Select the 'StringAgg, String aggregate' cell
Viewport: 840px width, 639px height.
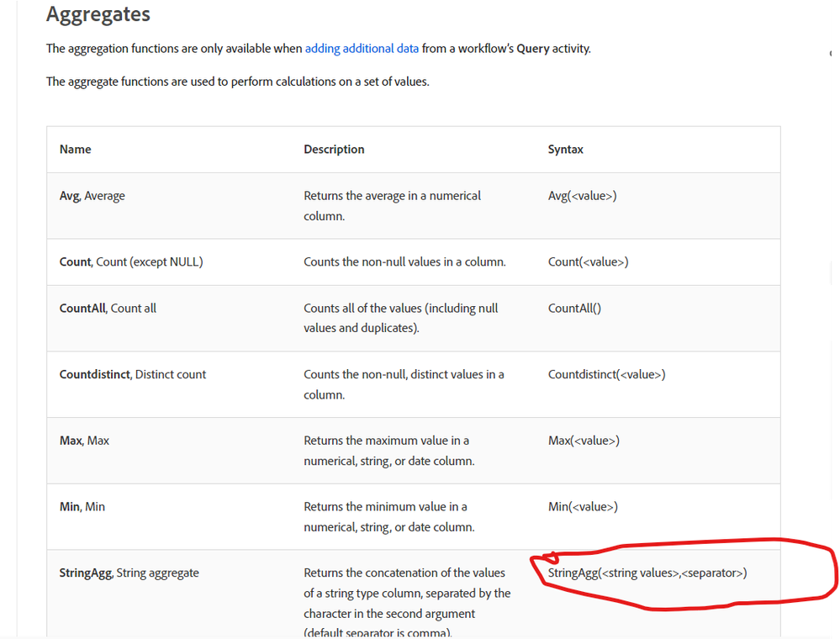(x=129, y=573)
